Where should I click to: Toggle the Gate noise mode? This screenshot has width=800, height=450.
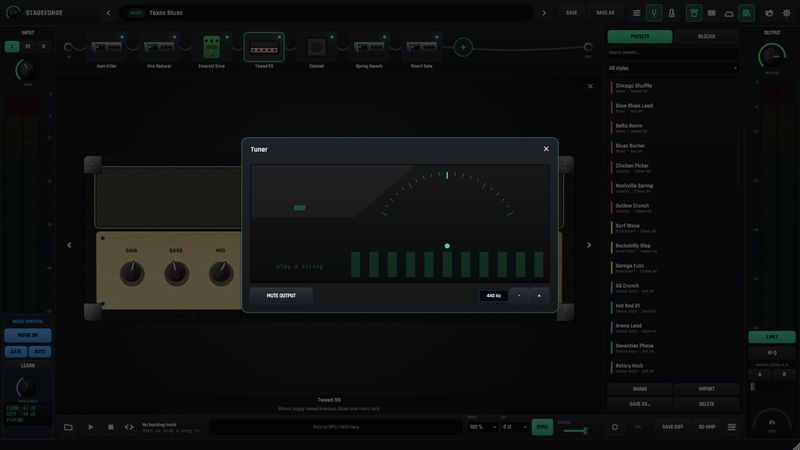click(16, 351)
